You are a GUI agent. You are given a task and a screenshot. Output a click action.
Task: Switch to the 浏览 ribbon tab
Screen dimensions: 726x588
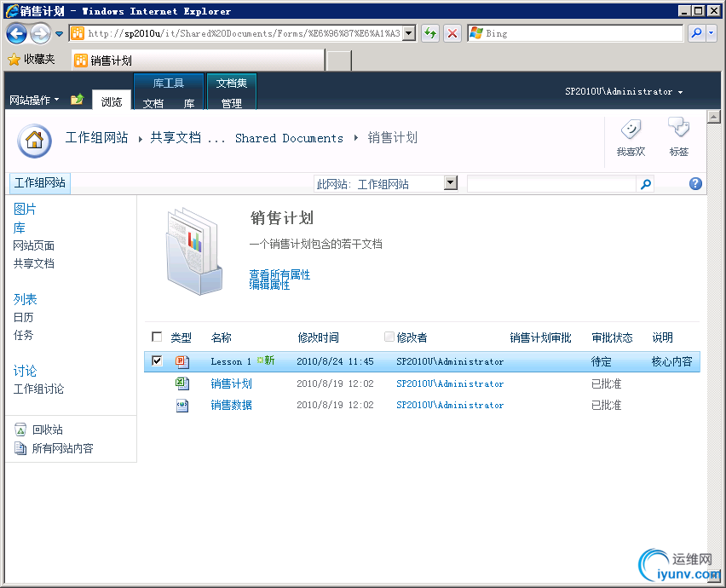[112, 101]
